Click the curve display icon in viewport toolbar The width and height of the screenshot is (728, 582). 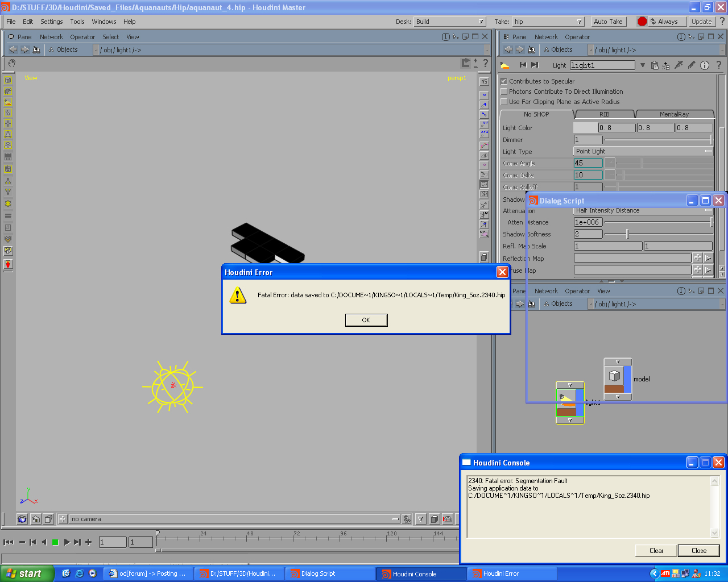pos(484,146)
